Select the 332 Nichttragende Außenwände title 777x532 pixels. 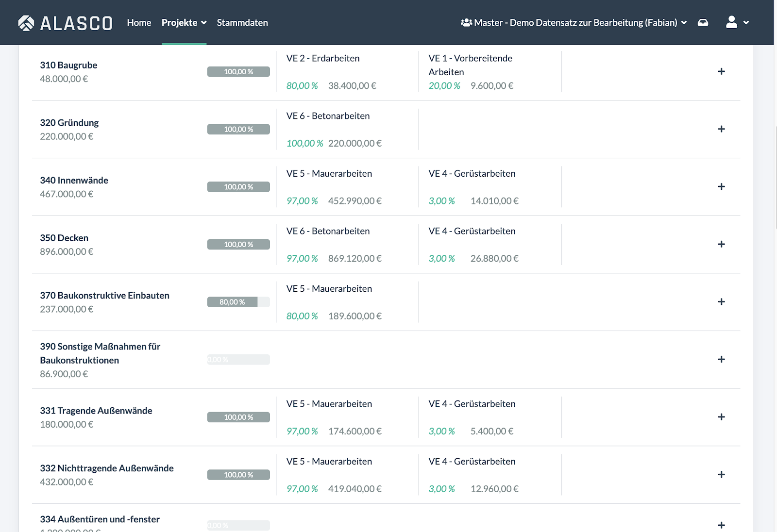tap(107, 468)
